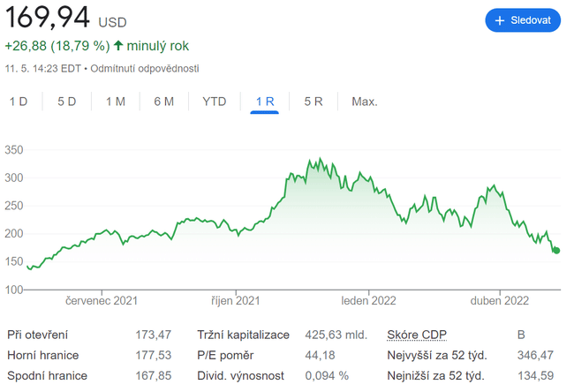Click the plus icon in Sledovat button
The height and width of the screenshot is (392, 574).
(500, 20)
